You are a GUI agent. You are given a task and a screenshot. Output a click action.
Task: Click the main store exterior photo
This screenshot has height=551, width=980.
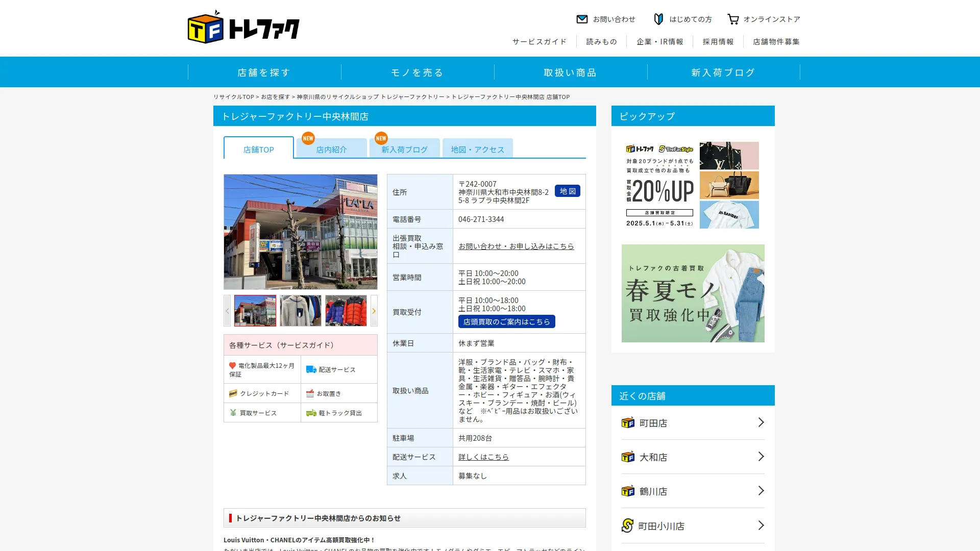(301, 232)
